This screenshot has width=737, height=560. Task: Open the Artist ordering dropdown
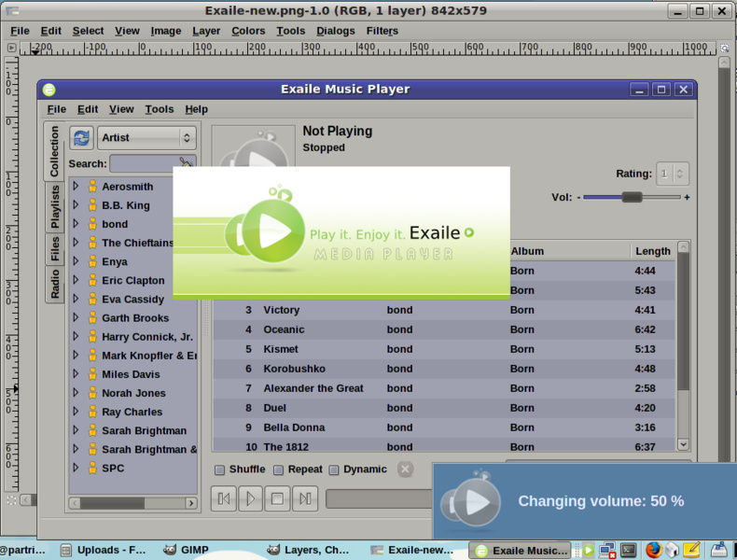(146, 138)
